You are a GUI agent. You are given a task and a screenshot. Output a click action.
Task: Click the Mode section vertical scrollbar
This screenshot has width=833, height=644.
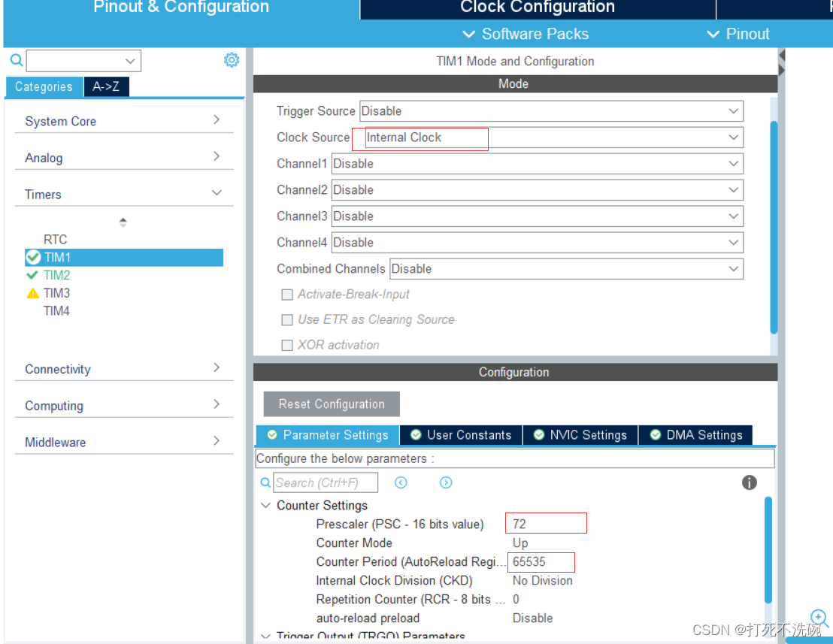coord(774,227)
